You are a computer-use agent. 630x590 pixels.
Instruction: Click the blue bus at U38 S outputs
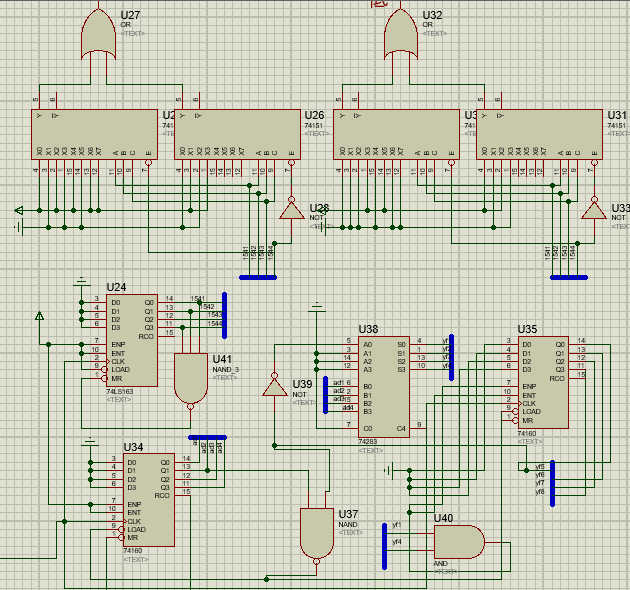coord(452,357)
